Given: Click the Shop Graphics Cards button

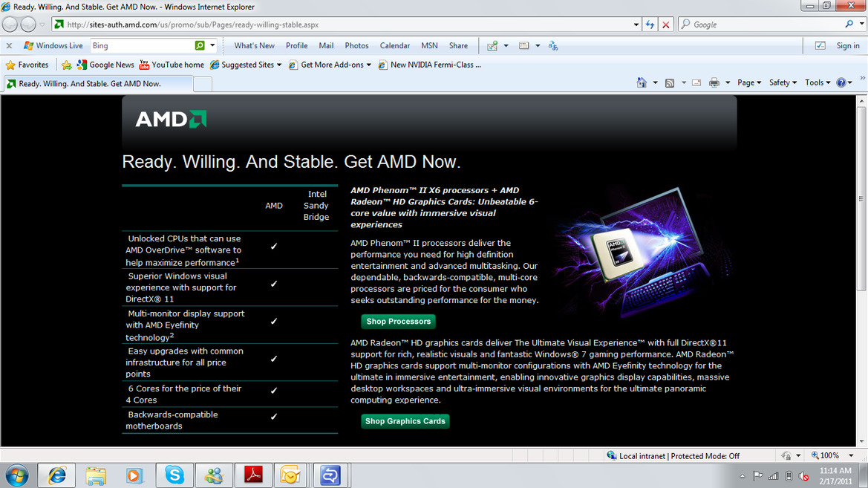Looking at the screenshot, I should tap(405, 421).
